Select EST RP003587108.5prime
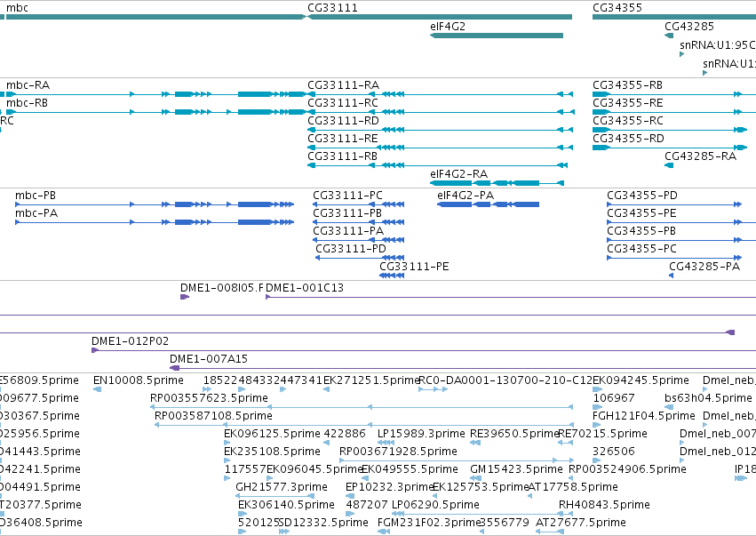 click(x=364, y=425)
